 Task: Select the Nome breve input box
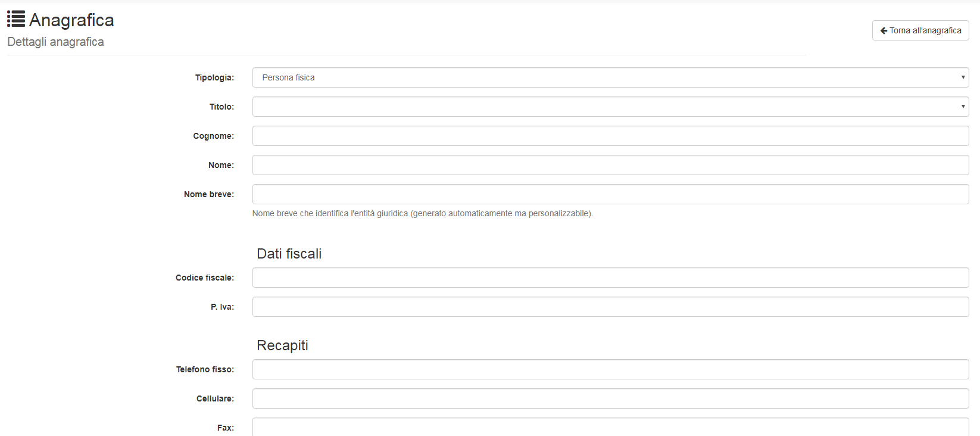(x=610, y=194)
